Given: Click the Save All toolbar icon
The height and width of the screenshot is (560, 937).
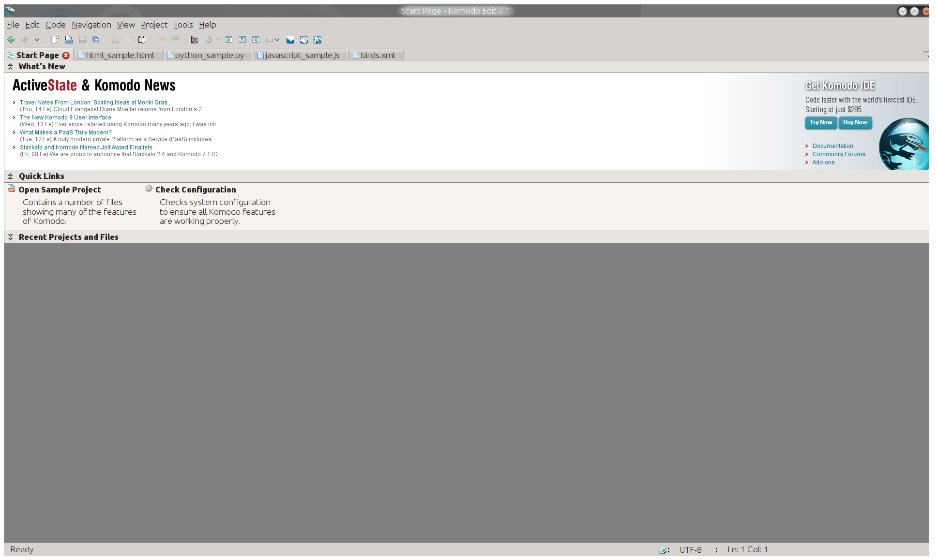Looking at the screenshot, I should click(96, 40).
